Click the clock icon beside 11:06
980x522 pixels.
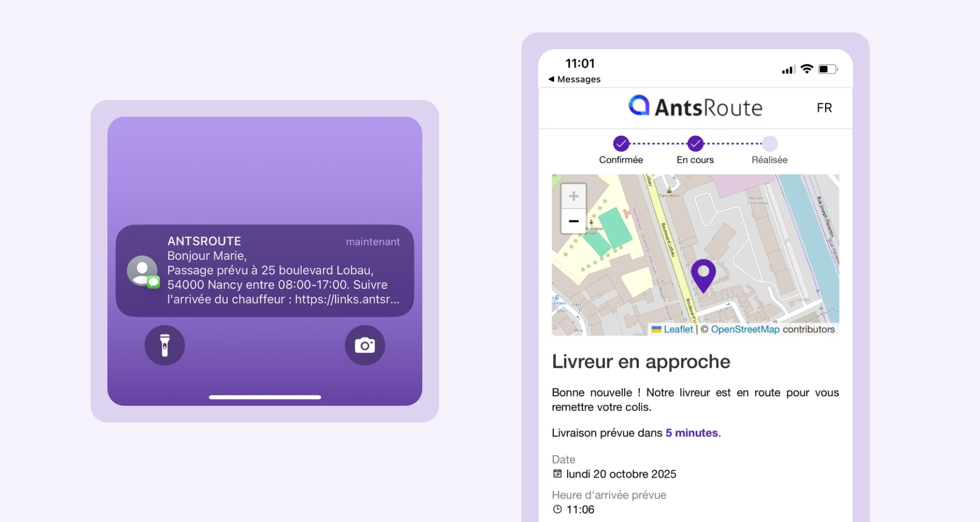[557, 509]
